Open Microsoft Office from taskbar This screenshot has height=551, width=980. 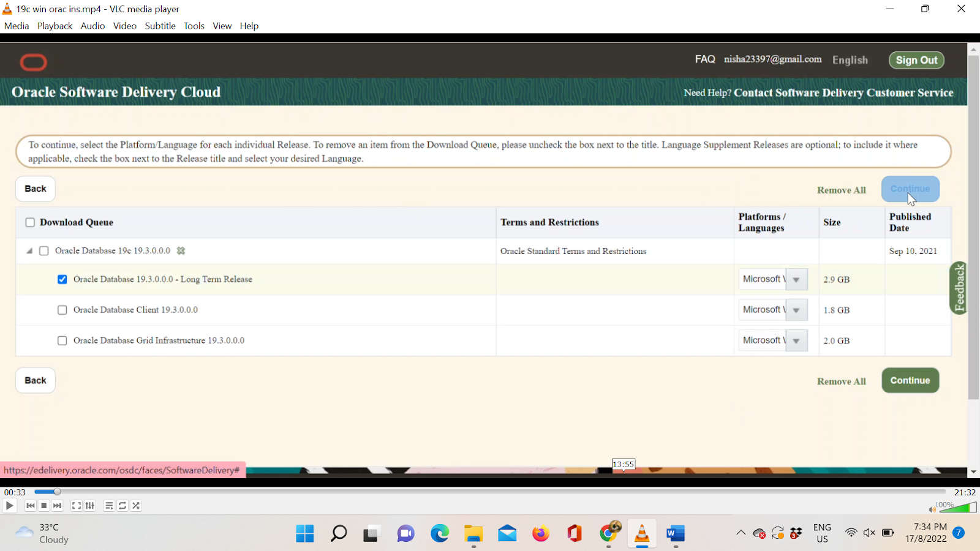(575, 533)
